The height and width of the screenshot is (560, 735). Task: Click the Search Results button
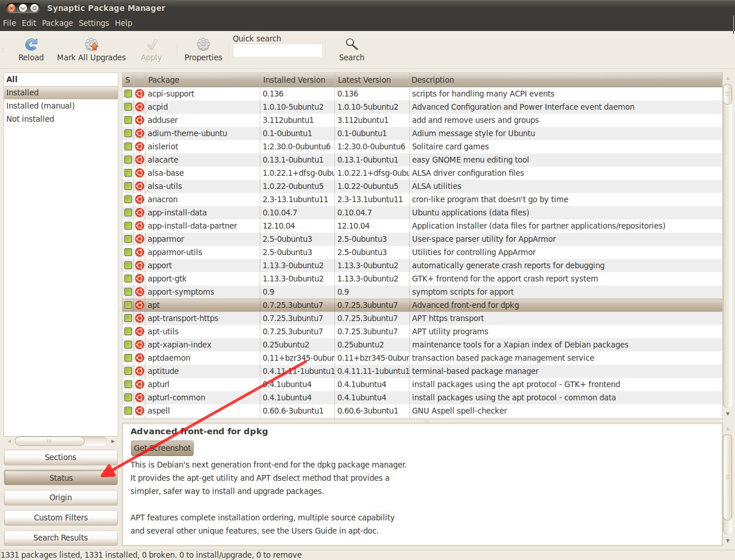61,538
